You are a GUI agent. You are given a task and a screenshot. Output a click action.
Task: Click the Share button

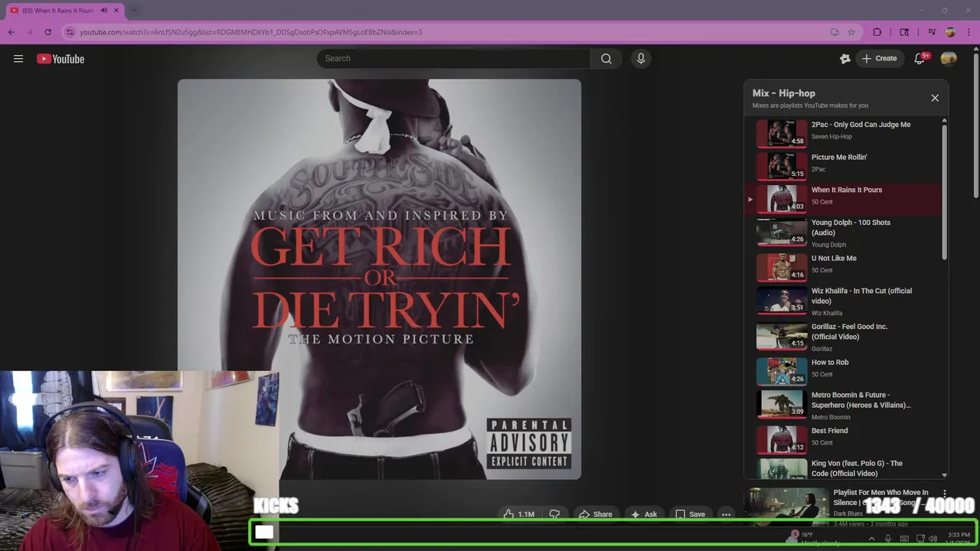click(596, 514)
